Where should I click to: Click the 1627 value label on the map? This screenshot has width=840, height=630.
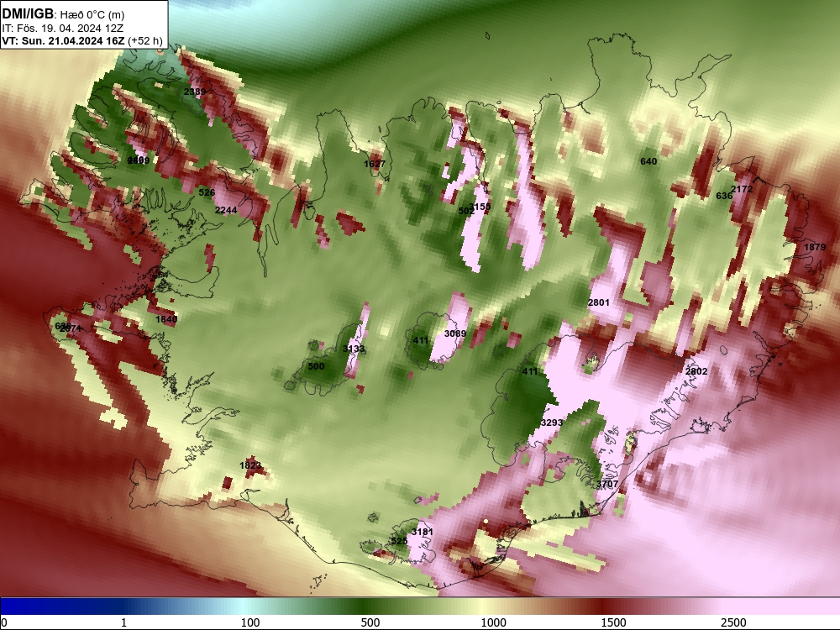[x=375, y=164]
